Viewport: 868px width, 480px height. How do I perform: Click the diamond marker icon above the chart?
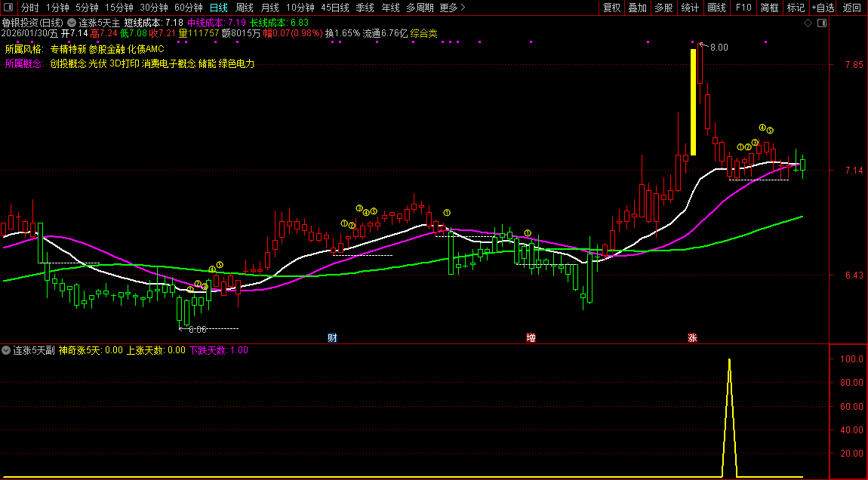click(808, 23)
